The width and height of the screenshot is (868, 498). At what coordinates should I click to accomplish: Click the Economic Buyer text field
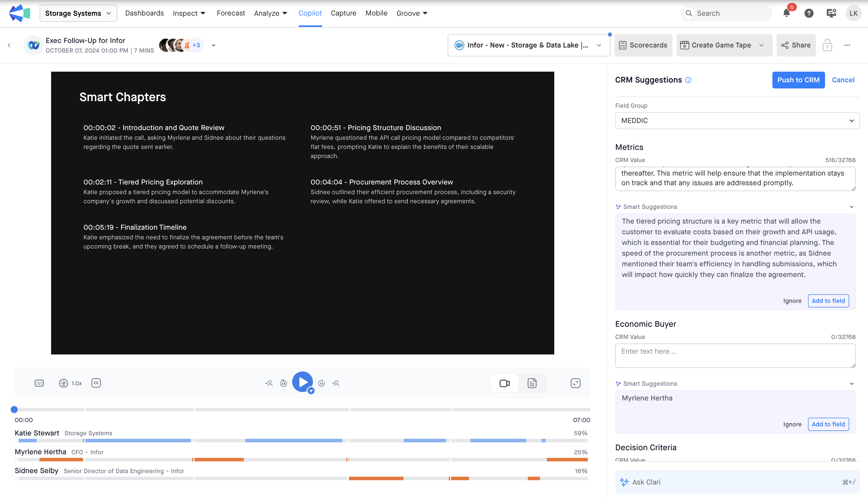click(735, 356)
